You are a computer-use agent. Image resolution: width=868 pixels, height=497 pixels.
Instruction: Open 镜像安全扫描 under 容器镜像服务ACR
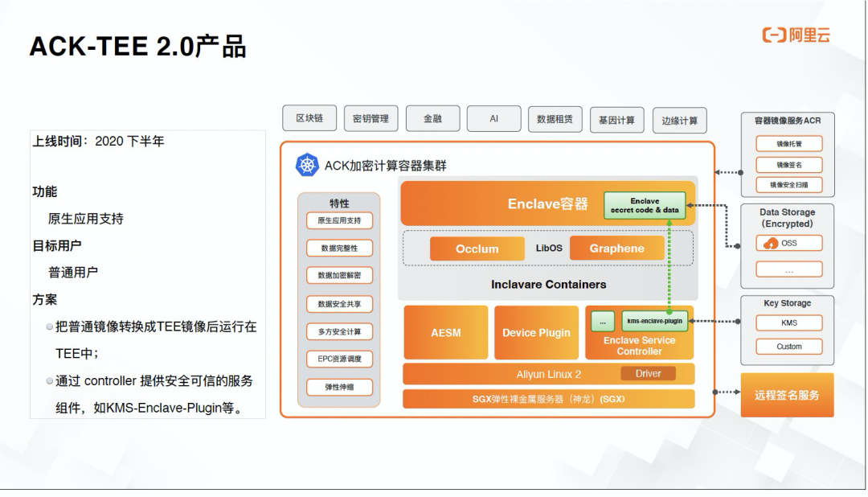[x=788, y=185]
